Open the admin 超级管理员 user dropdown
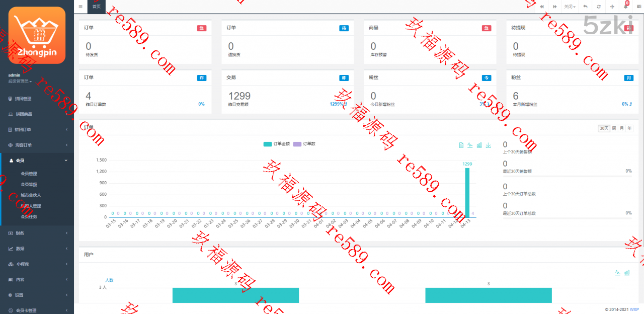 click(x=20, y=81)
